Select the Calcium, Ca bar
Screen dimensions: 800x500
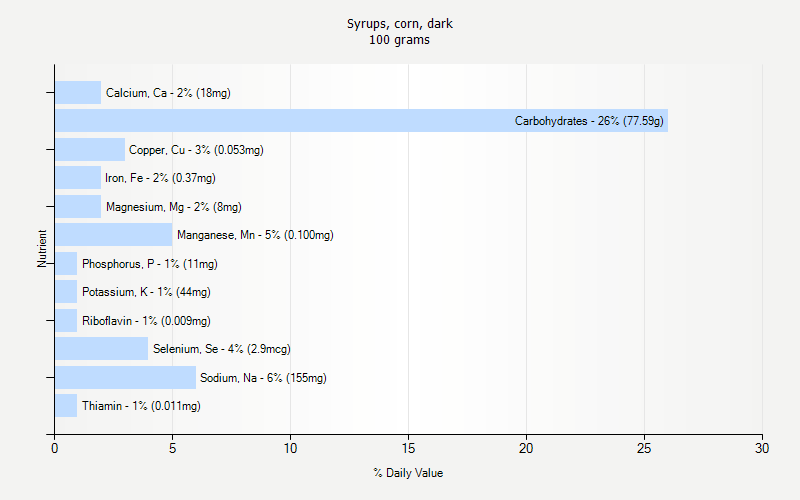pyautogui.click(x=78, y=93)
